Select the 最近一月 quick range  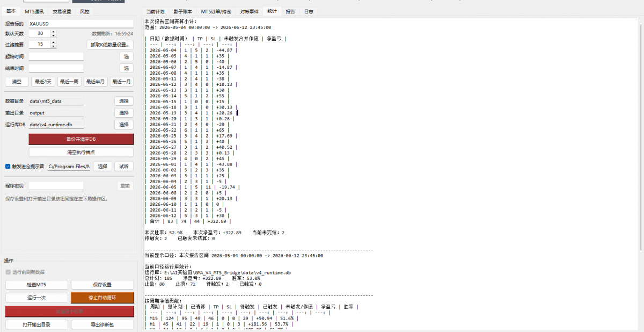122,82
